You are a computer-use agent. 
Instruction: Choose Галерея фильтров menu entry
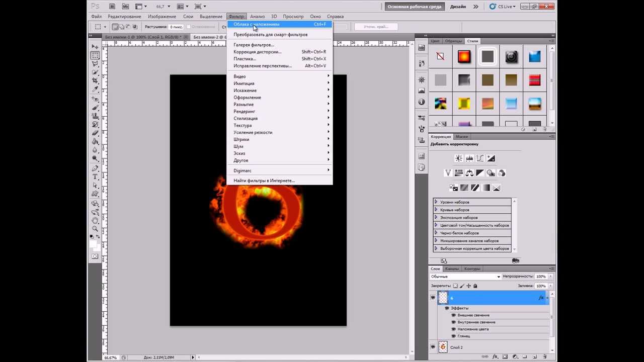point(280,45)
